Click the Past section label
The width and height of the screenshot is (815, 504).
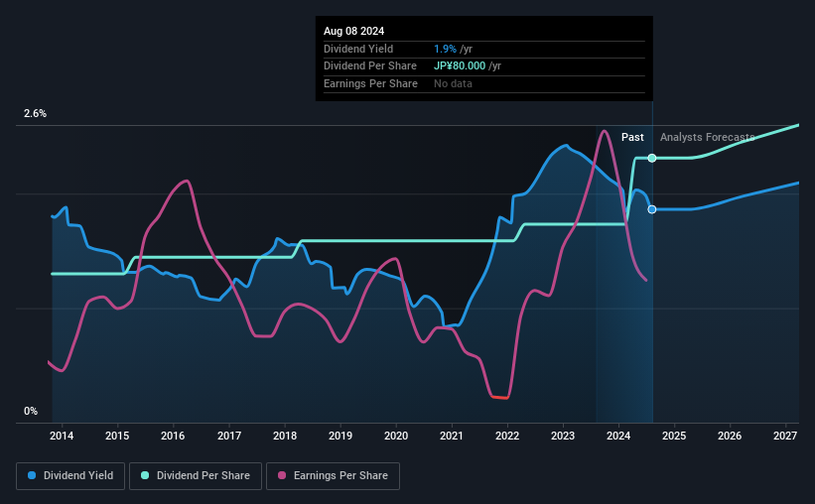pyautogui.click(x=632, y=137)
